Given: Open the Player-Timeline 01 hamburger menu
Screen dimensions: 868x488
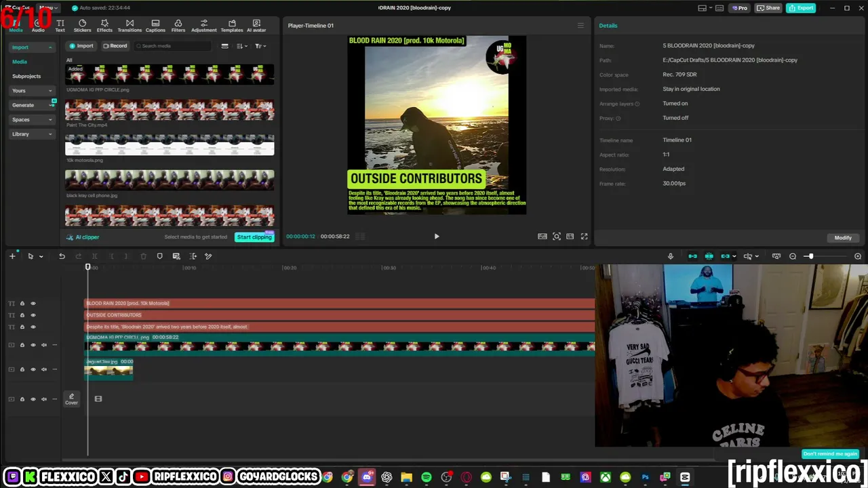Looking at the screenshot, I should 580,26.
